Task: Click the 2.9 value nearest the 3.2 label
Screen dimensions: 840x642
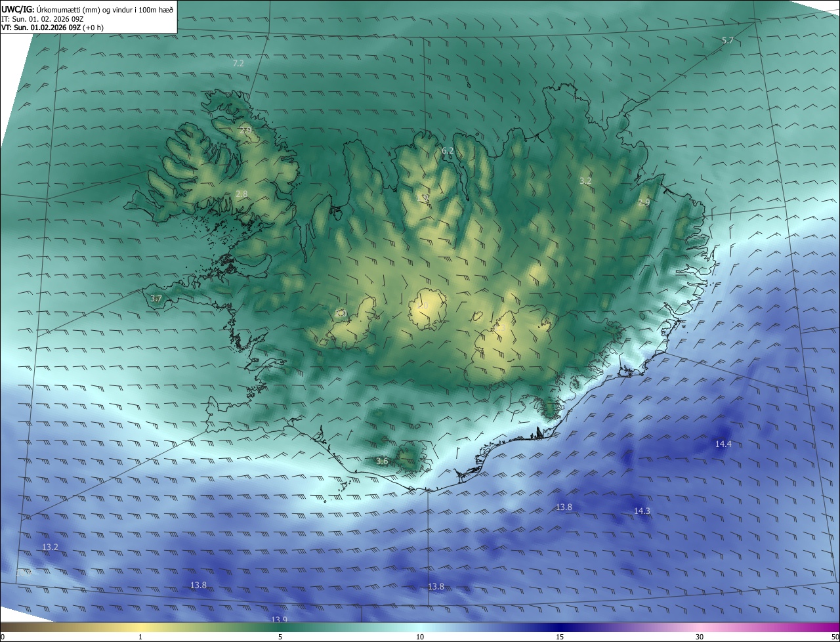Action: pyautogui.click(x=644, y=202)
